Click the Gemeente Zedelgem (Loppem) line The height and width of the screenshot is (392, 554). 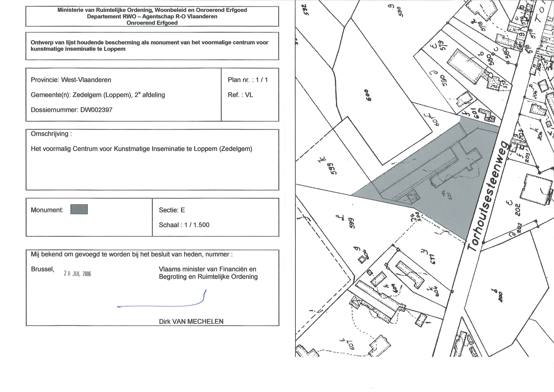pyautogui.click(x=98, y=95)
